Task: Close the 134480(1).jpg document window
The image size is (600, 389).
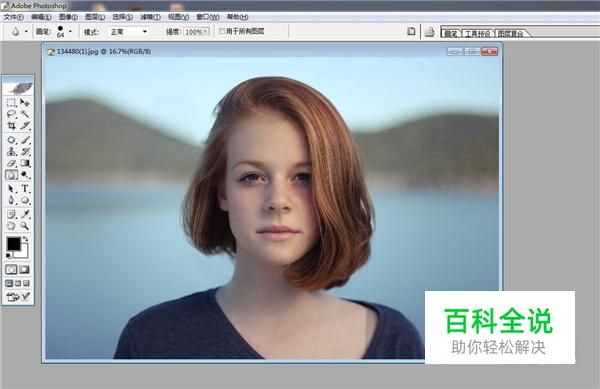Action: tap(489, 51)
